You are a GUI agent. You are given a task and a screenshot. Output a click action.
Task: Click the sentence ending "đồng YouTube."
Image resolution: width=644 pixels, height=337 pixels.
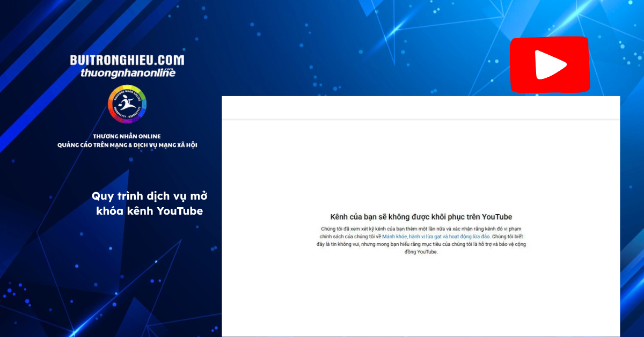[422, 244]
